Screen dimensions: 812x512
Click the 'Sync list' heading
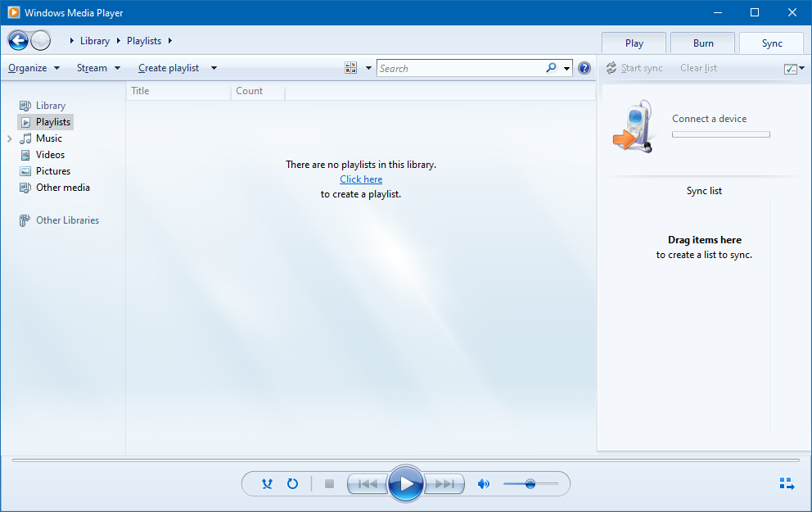pos(704,191)
